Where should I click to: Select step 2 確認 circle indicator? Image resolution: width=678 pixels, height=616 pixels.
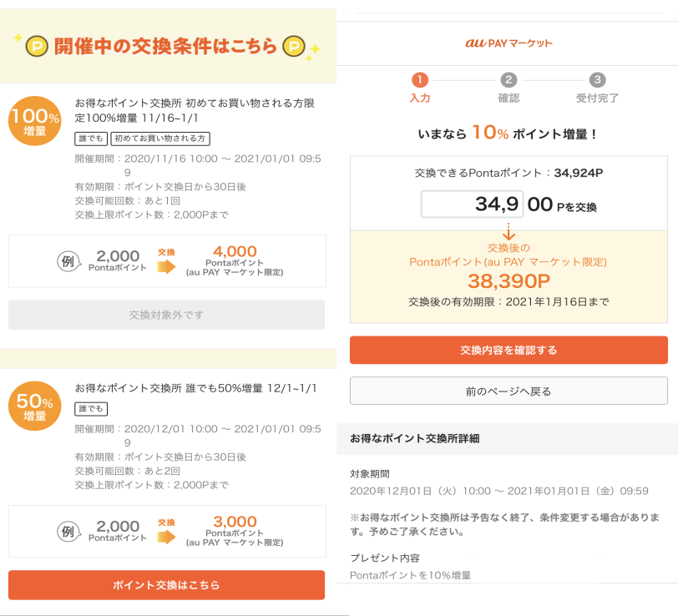tap(508, 80)
